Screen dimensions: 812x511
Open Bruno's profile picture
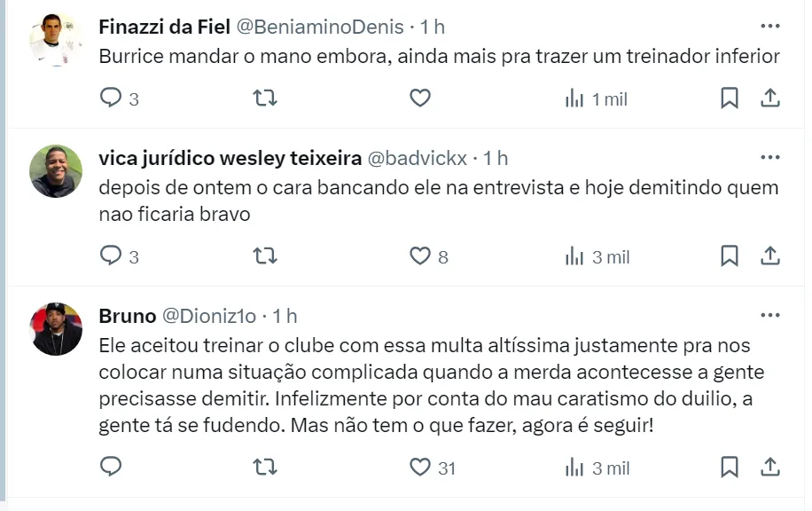click(x=56, y=329)
